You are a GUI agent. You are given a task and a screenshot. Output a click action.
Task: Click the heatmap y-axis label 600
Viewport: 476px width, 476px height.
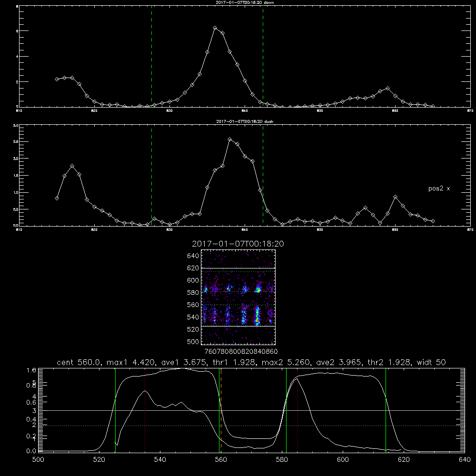(193, 280)
